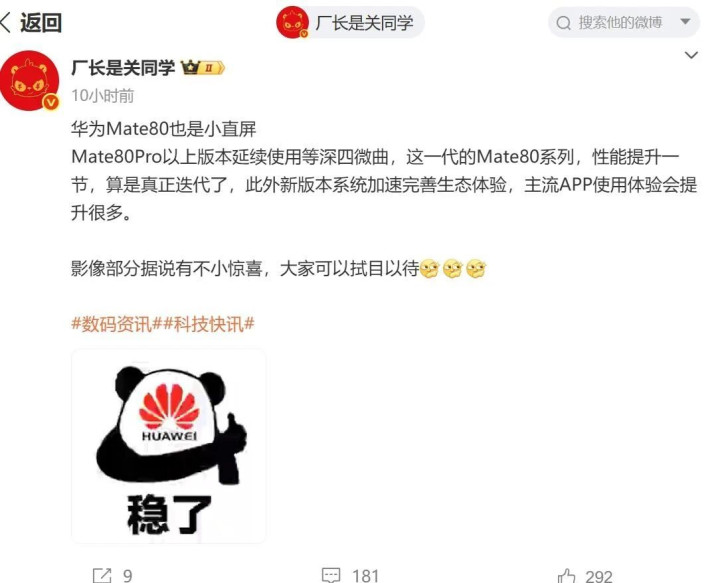
Task: Open the #科技快讯# hashtag
Action: 208,324
